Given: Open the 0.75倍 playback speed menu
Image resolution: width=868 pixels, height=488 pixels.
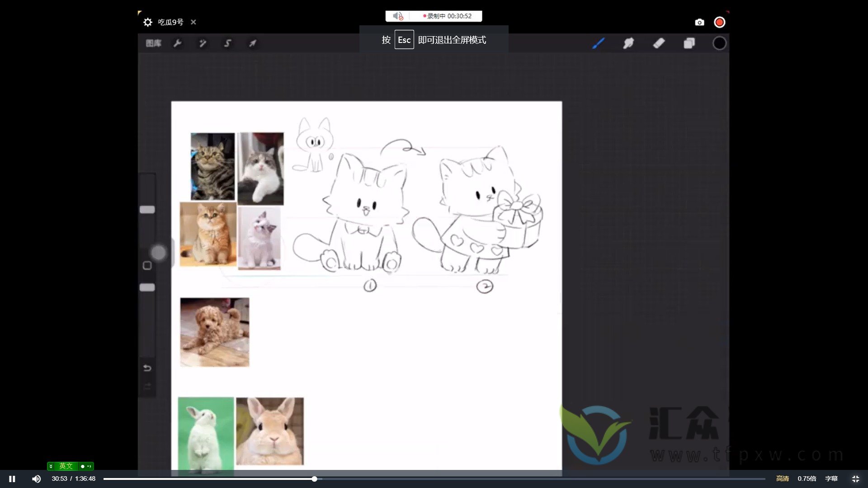Looking at the screenshot, I should coord(807,479).
